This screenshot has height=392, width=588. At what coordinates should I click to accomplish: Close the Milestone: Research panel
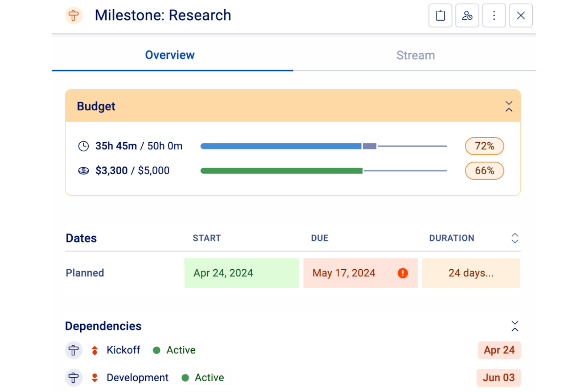pos(521,15)
